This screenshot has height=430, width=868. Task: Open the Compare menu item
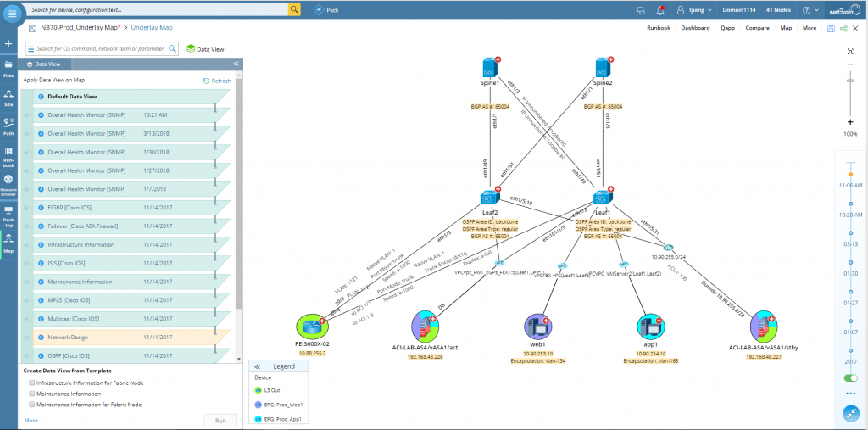(757, 28)
